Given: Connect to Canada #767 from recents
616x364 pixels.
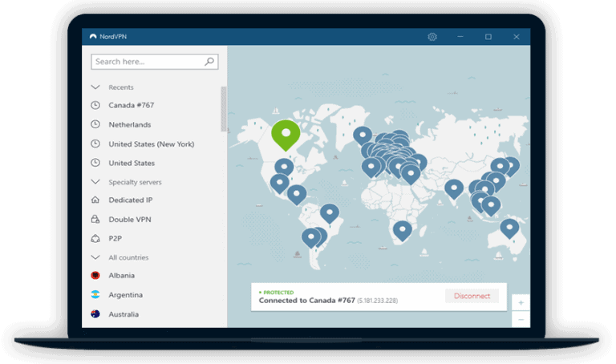Looking at the screenshot, I should coord(132,105).
